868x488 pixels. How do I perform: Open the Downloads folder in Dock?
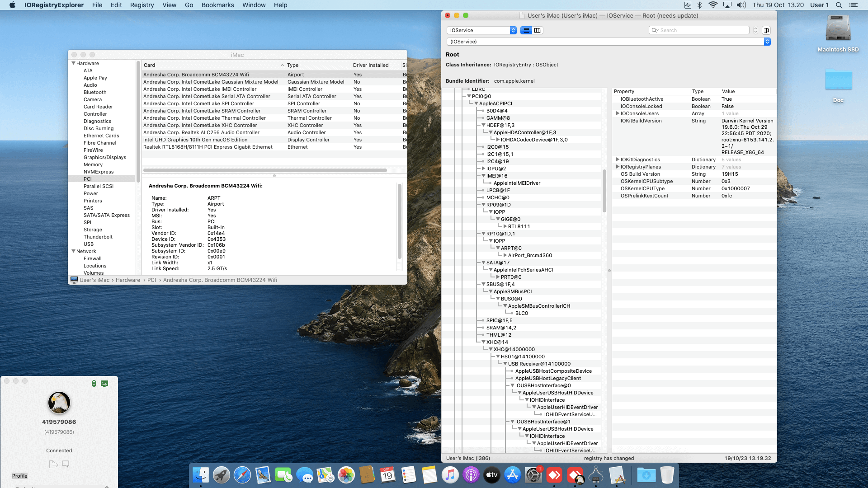coord(646,475)
